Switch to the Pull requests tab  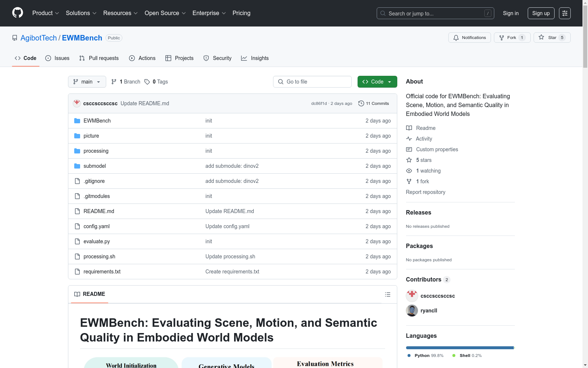[x=99, y=58]
